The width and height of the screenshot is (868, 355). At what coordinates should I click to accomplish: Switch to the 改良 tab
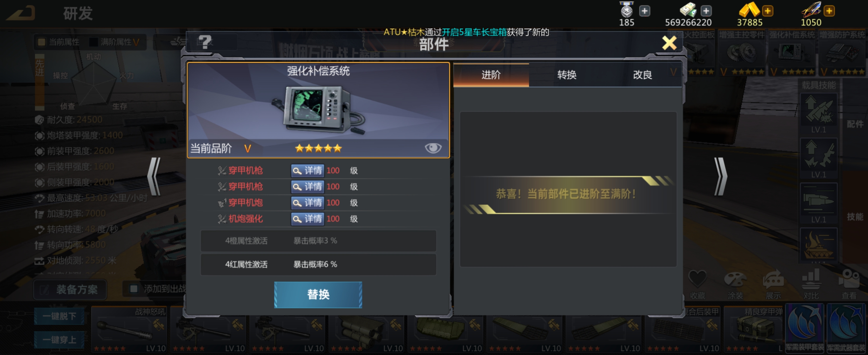click(642, 75)
